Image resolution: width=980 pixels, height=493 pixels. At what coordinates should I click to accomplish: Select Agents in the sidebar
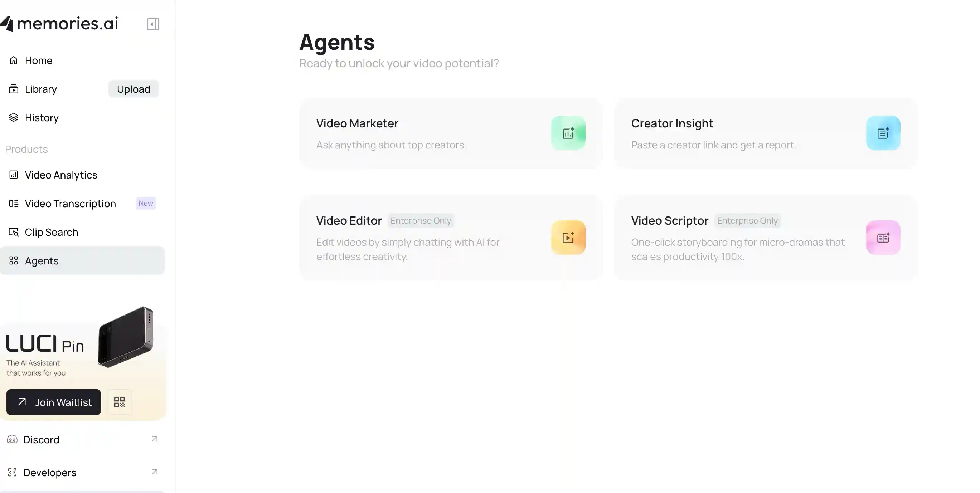coord(82,260)
